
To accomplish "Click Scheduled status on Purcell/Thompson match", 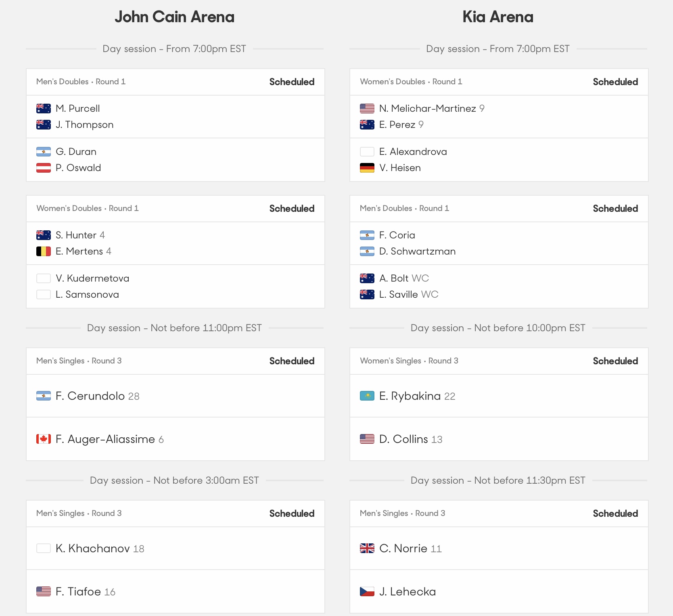I will pyautogui.click(x=292, y=82).
